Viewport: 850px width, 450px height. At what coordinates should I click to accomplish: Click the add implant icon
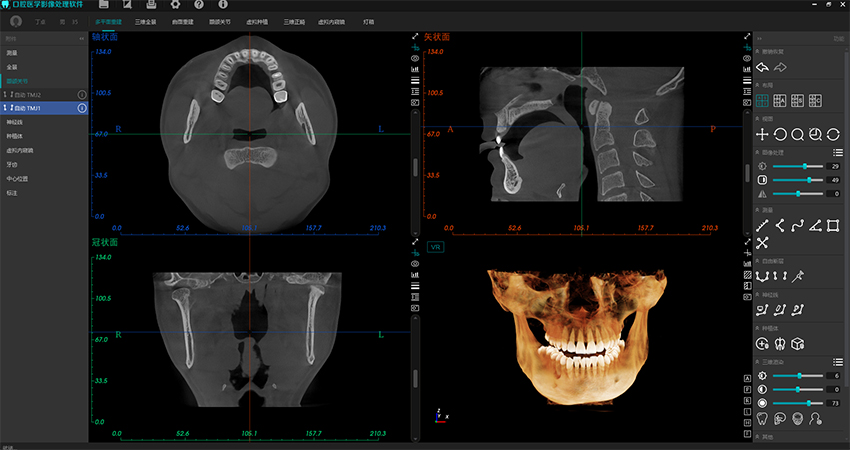click(x=762, y=343)
